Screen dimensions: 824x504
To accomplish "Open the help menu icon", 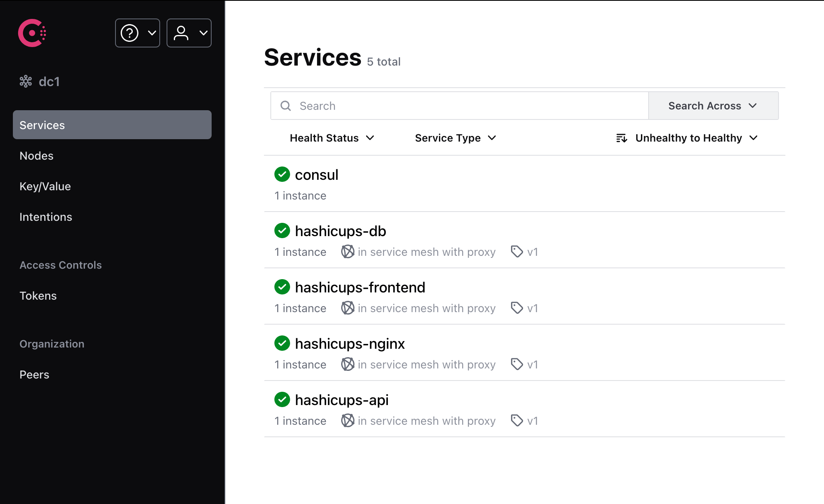I will click(x=130, y=33).
